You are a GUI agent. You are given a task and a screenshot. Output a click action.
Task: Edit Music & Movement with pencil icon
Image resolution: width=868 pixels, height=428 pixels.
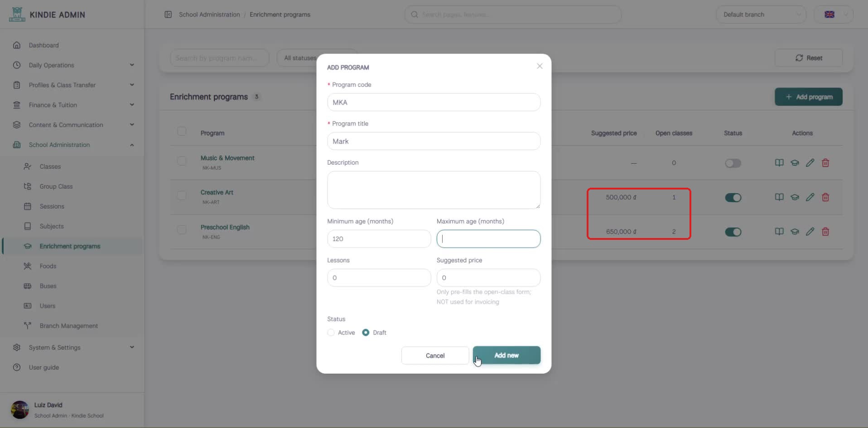coord(810,163)
